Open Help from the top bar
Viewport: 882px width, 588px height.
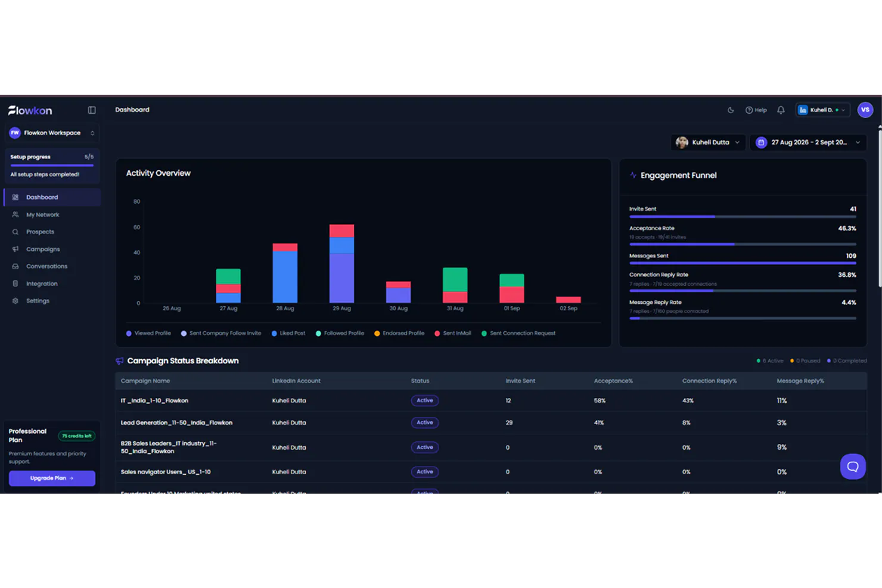(x=756, y=110)
